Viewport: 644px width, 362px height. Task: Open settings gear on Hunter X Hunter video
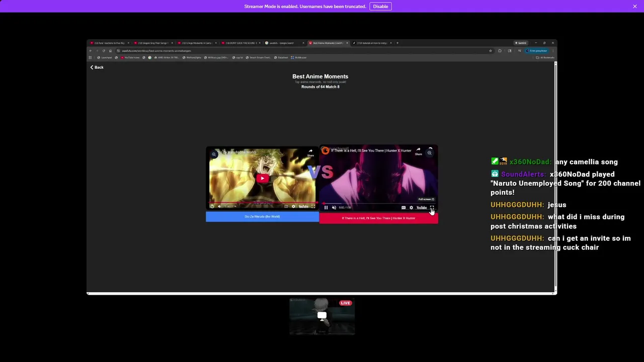point(411,208)
